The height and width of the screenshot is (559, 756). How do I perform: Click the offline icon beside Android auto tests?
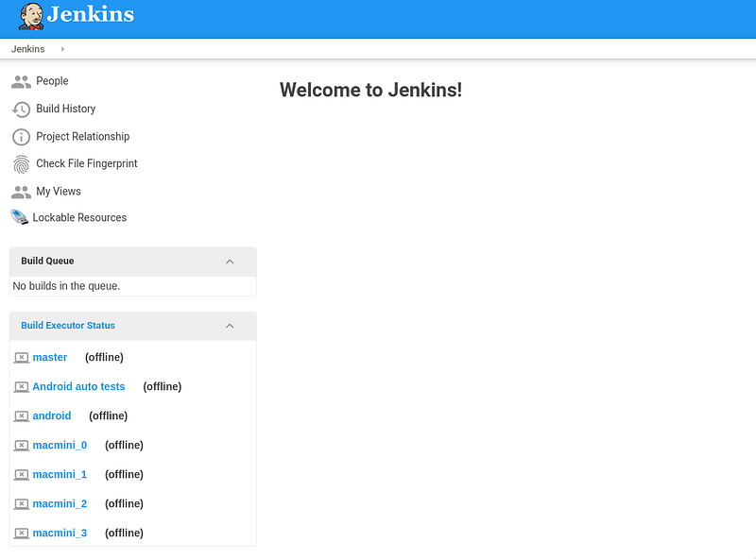(21, 387)
